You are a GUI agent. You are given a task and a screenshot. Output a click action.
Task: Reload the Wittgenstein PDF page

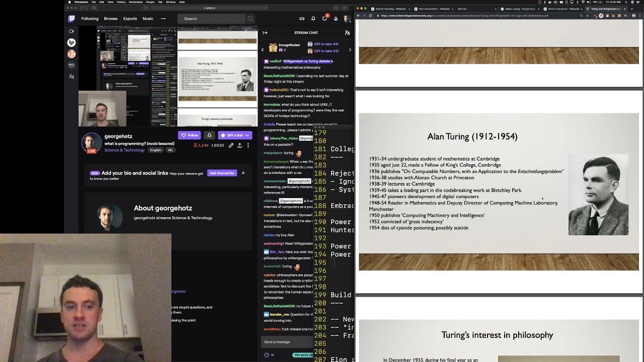(x=370, y=16)
